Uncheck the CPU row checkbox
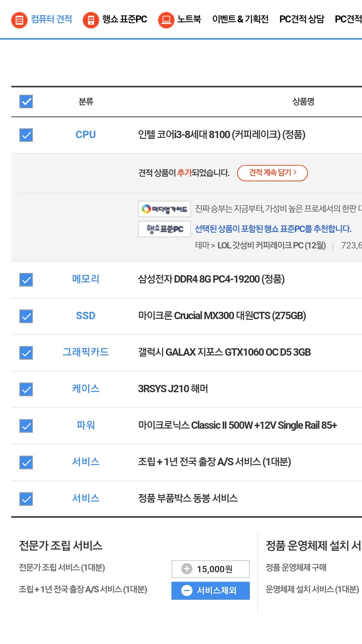Image resolution: width=362 pixels, height=644 pixels. pos(26,135)
